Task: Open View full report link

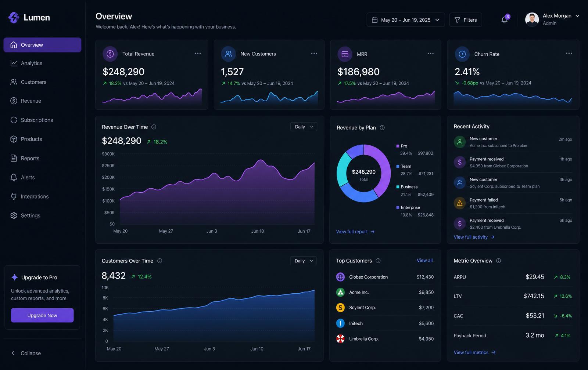Action: 355,232
